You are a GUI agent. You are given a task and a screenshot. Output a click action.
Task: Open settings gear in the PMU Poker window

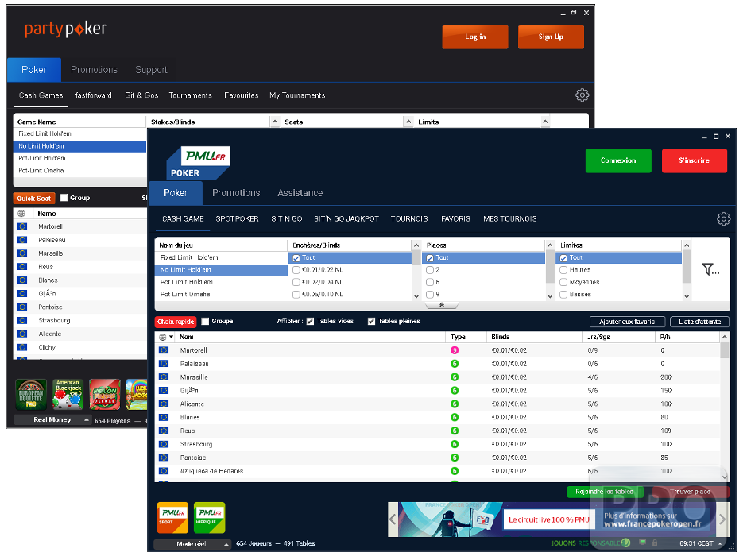[x=723, y=218]
